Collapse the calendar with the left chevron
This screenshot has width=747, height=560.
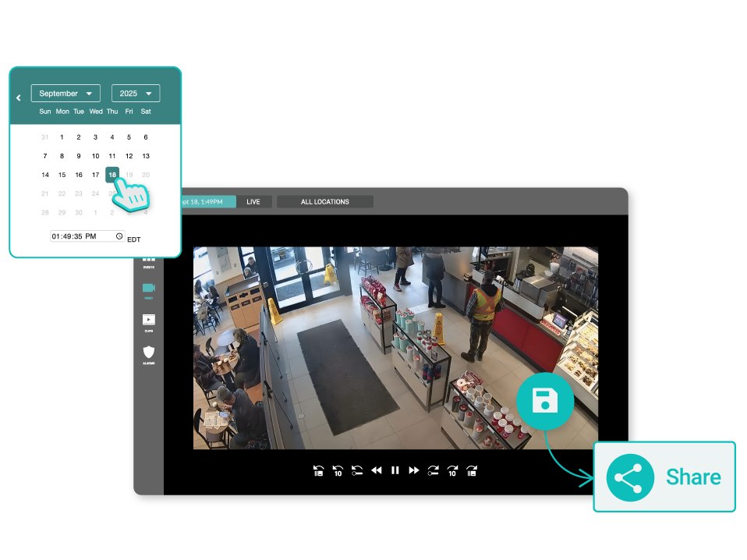[18, 97]
